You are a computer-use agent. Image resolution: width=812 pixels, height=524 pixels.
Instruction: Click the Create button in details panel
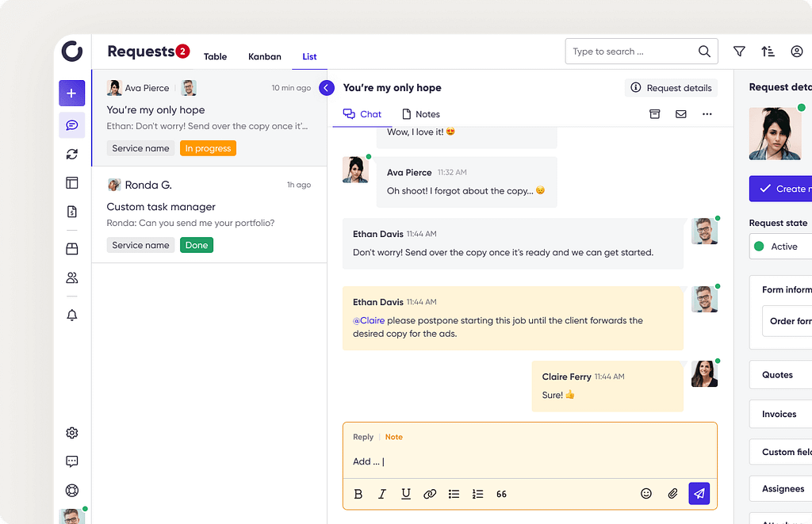click(781, 189)
